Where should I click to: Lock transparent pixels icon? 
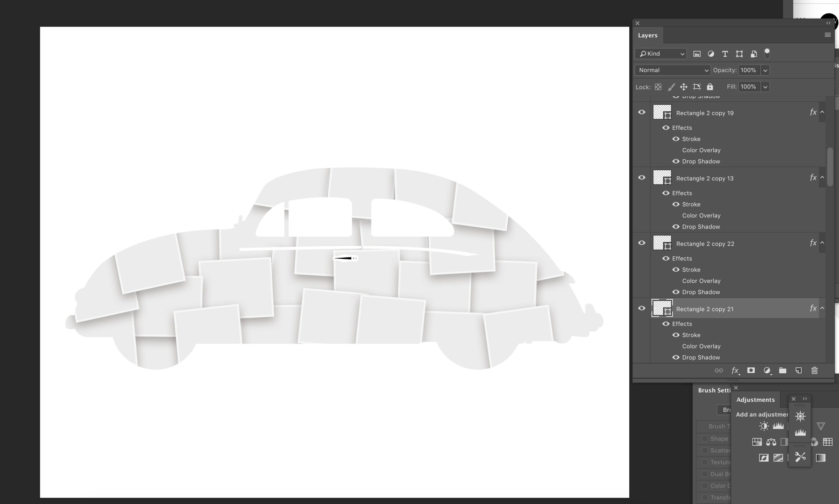[658, 87]
